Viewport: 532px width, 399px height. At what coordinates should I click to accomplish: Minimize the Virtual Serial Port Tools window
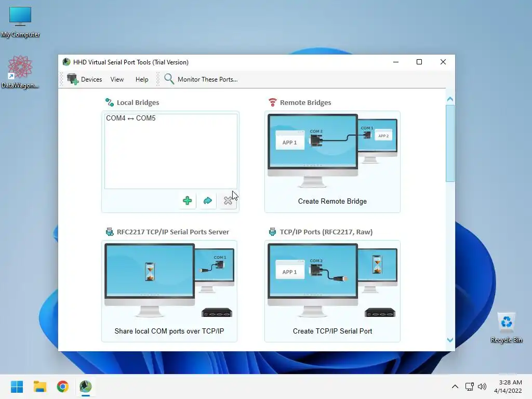(396, 62)
